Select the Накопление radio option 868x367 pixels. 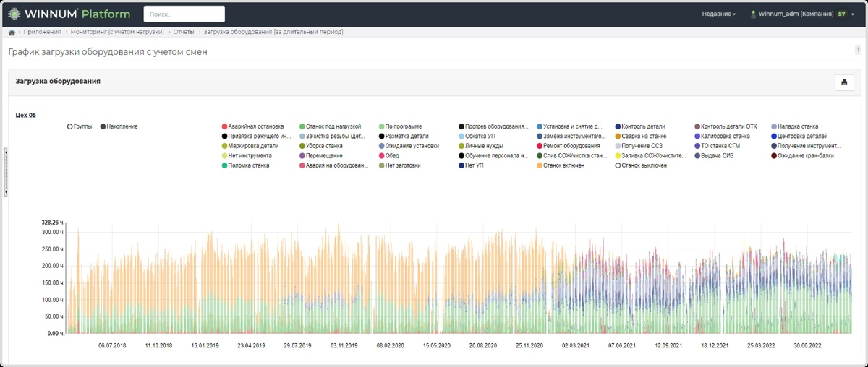103,126
